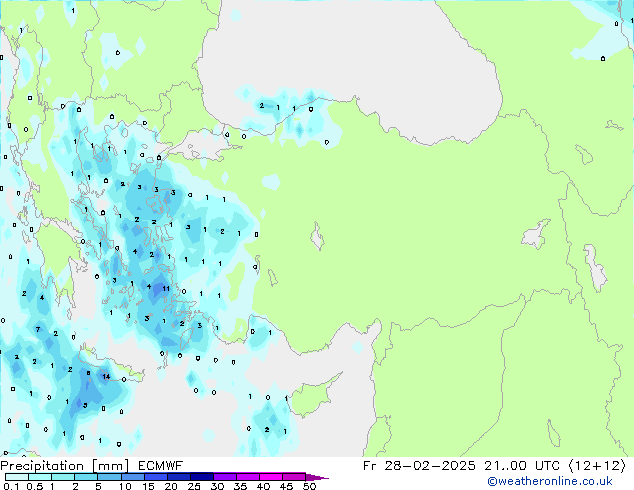Click the 'ECMWF' model label
Screen dimensions: 634x490
pyautogui.click(x=160, y=466)
